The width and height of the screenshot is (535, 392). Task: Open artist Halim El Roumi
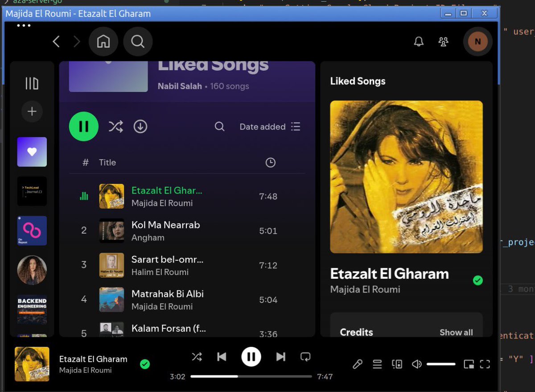[x=160, y=272]
